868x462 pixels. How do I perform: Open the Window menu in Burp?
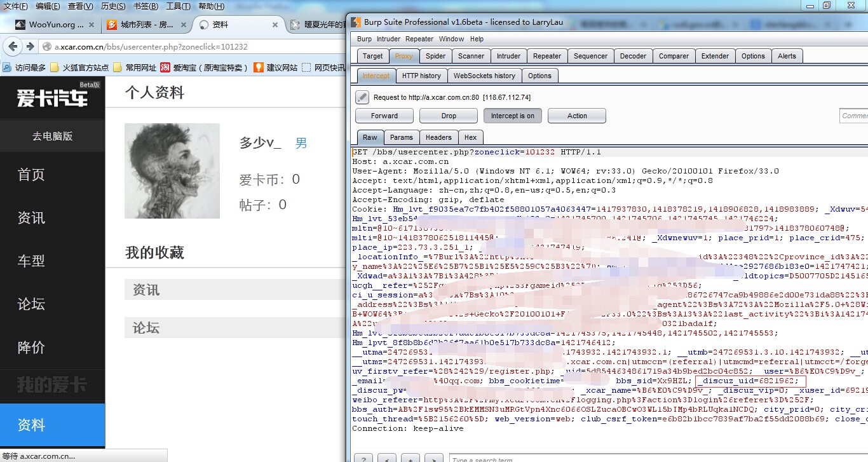point(451,39)
